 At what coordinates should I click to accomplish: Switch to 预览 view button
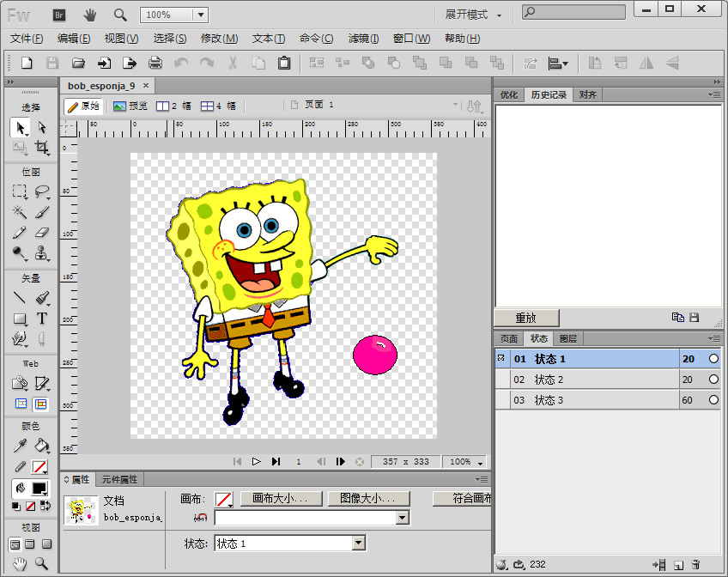(130, 106)
